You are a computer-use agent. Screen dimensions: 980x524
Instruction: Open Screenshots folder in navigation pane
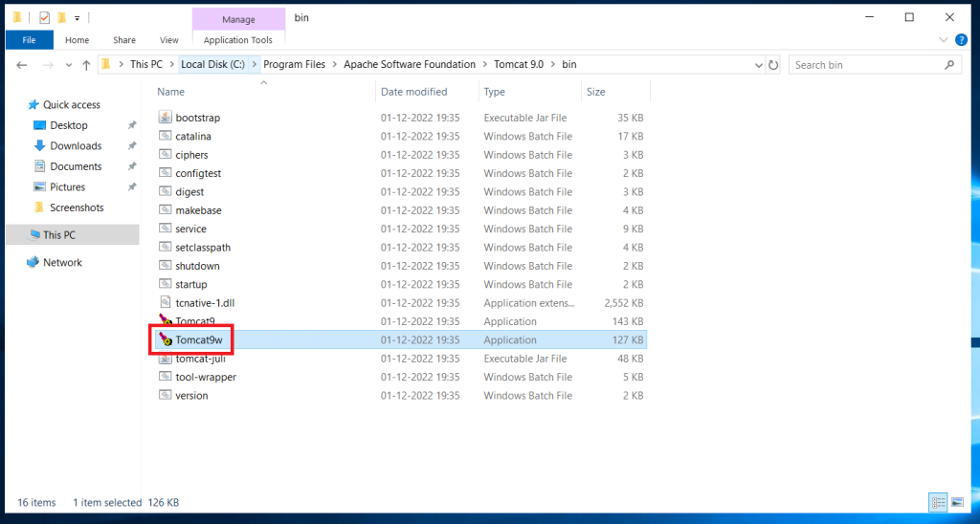(77, 207)
